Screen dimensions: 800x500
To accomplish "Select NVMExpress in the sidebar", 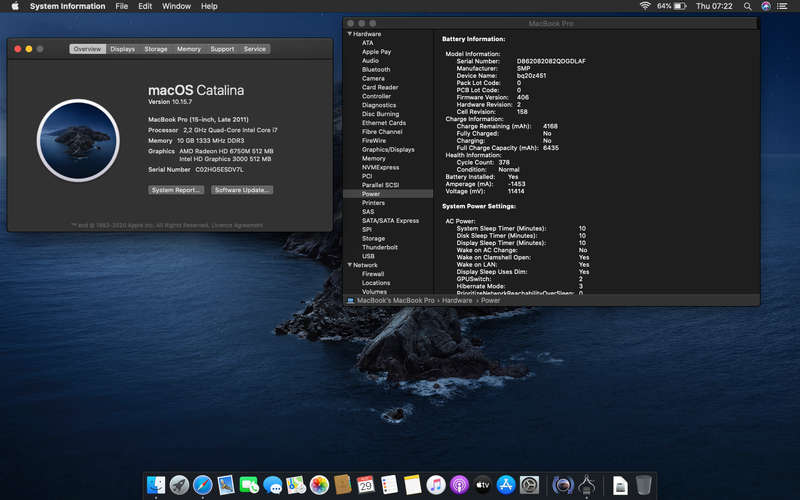I will coord(380,167).
